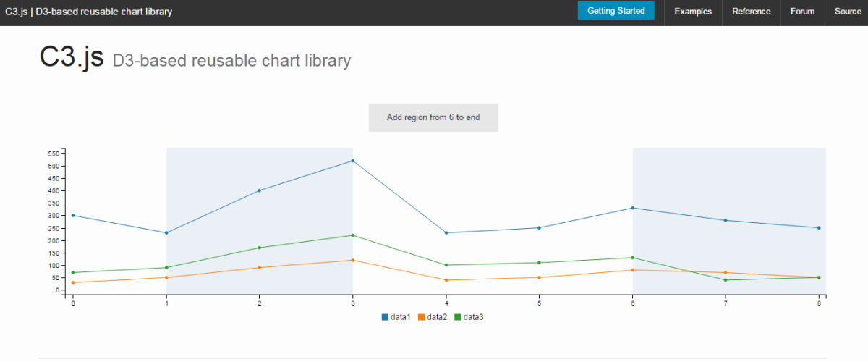Viewport: 868px width, 362px height.
Task: Toggle data1 legend item
Action: [396, 317]
